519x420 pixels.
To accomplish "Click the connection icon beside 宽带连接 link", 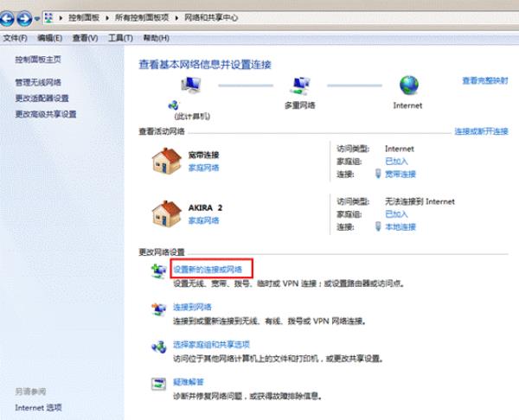I will (378, 174).
